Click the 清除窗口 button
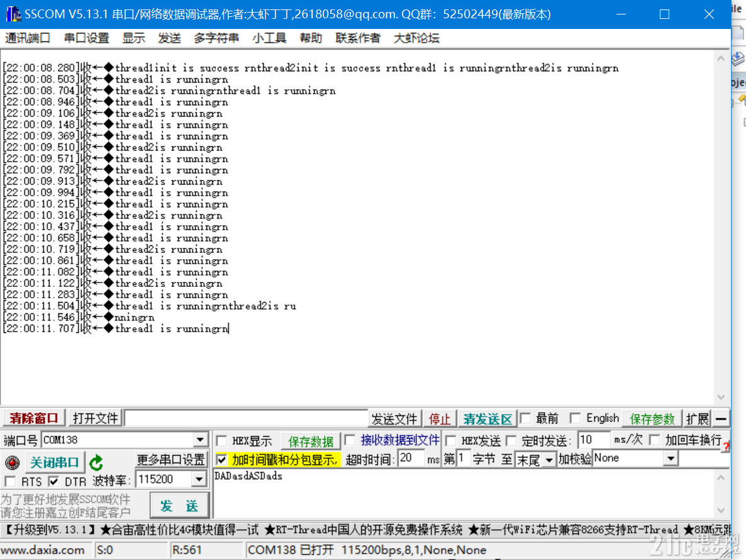The height and width of the screenshot is (560, 746). pos(34,418)
